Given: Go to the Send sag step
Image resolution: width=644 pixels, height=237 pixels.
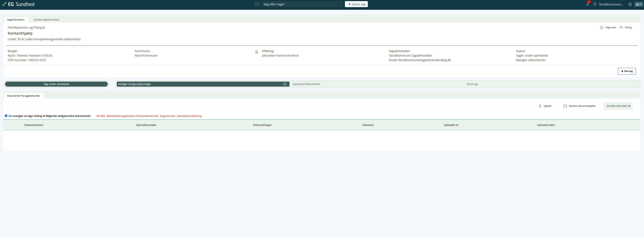Looking at the screenshot, I should [x=472, y=84].
